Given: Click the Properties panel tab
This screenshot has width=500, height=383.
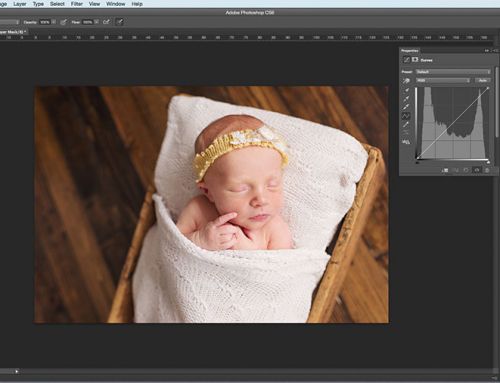Looking at the screenshot, I should coord(410,51).
